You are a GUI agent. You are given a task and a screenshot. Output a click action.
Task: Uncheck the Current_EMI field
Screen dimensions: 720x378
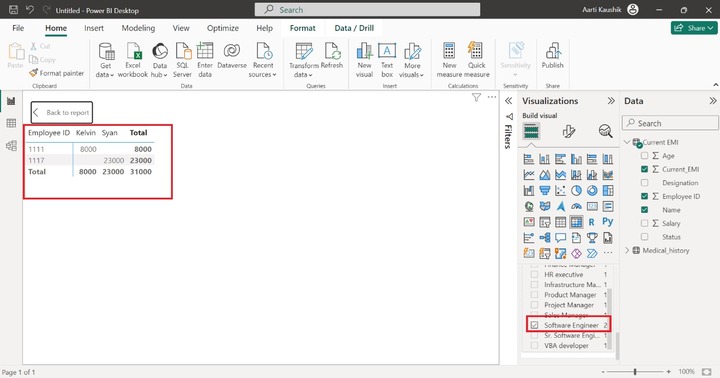644,169
